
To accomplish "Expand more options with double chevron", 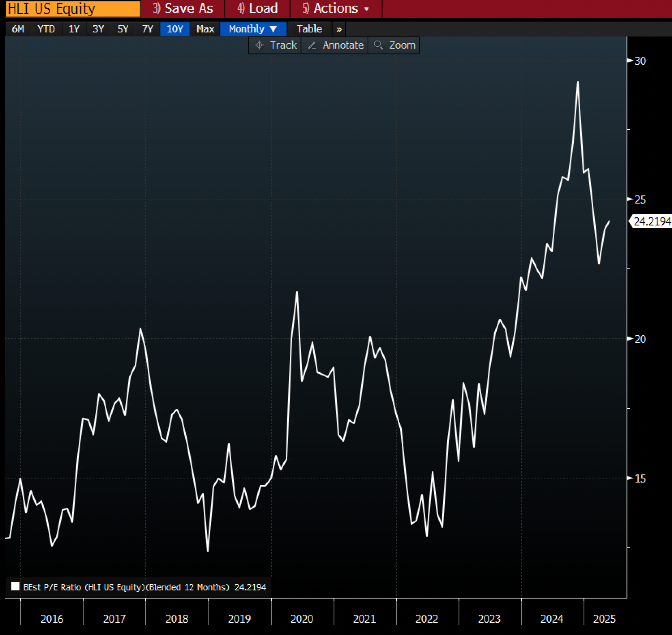I will [339, 29].
